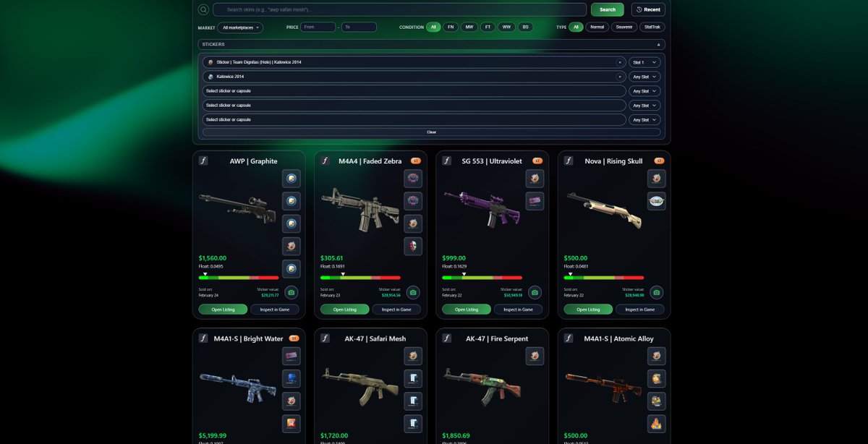The width and height of the screenshot is (868, 444).
Task: Select the second sticker on SG 553 Ultraviolet
Action: click(535, 201)
